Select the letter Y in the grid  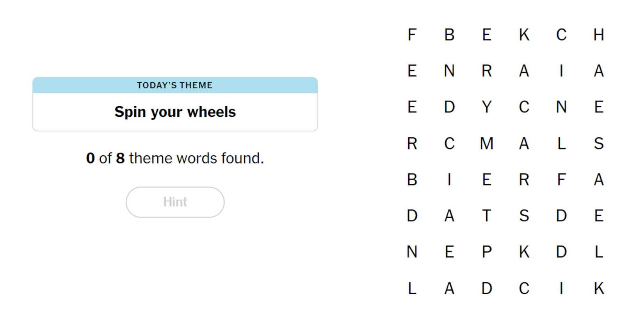[487, 107]
